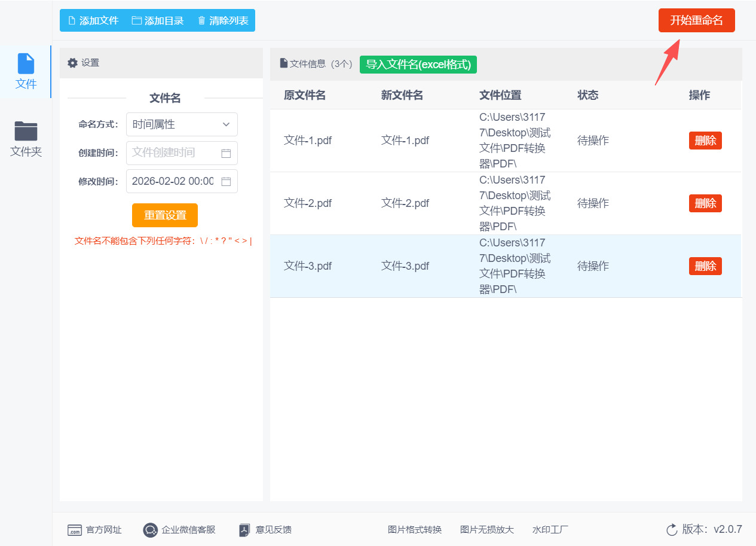
Task: Click the 创建时间 date input field
Action: tap(172, 153)
